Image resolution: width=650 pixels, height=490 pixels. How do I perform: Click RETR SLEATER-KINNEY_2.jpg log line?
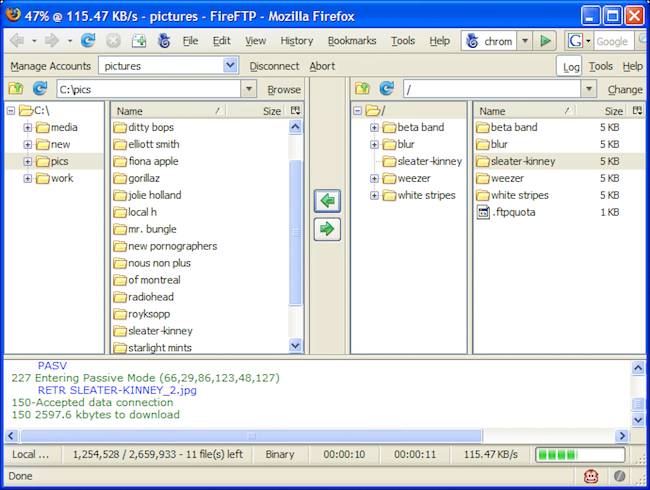coord(117,390)
